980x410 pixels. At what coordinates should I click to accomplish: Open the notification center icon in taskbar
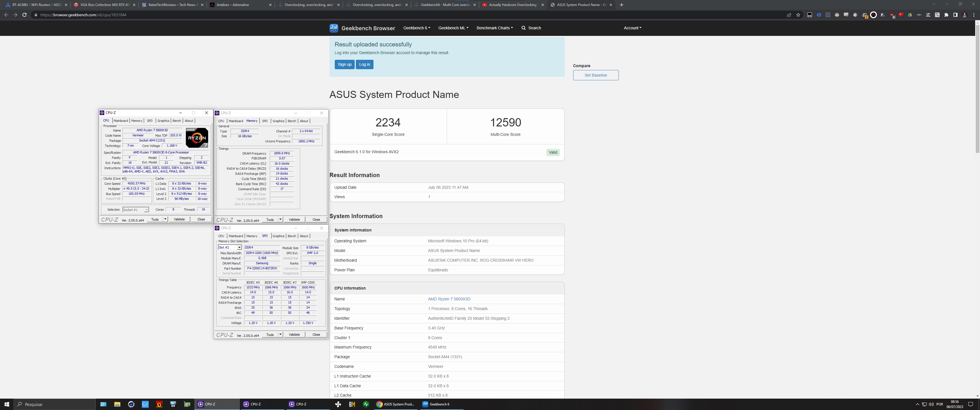coord(971,404)
